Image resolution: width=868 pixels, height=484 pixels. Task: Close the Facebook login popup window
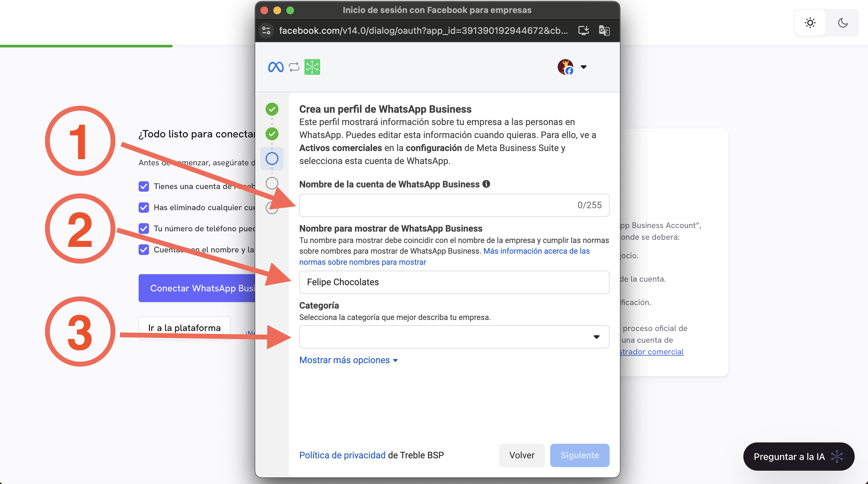coord(264,10)
